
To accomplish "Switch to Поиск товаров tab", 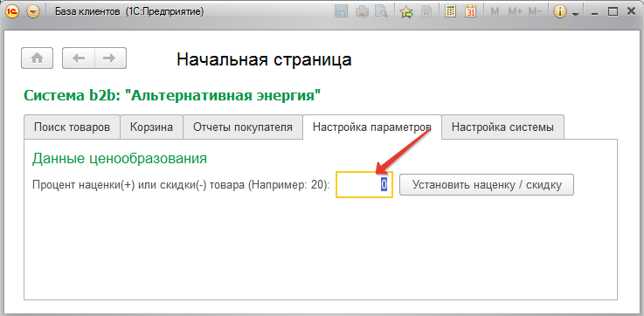I will 72,127.
